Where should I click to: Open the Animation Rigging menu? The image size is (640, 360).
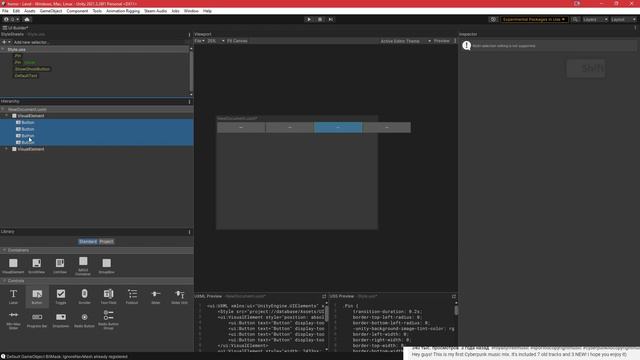tap(123, 11)
